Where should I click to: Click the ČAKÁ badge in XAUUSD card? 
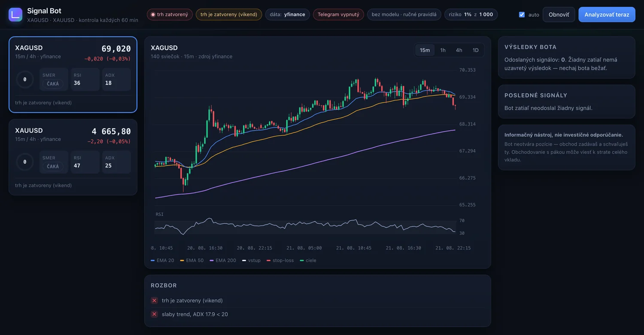point(53,166)
